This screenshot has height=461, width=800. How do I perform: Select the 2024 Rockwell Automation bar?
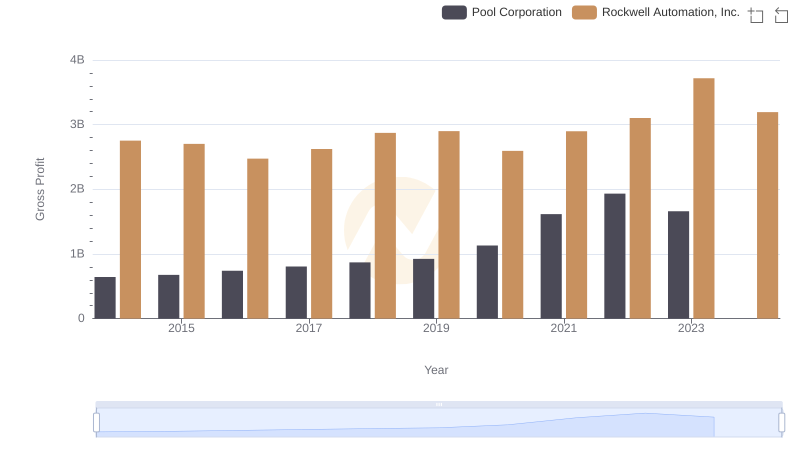pos(767,215)
